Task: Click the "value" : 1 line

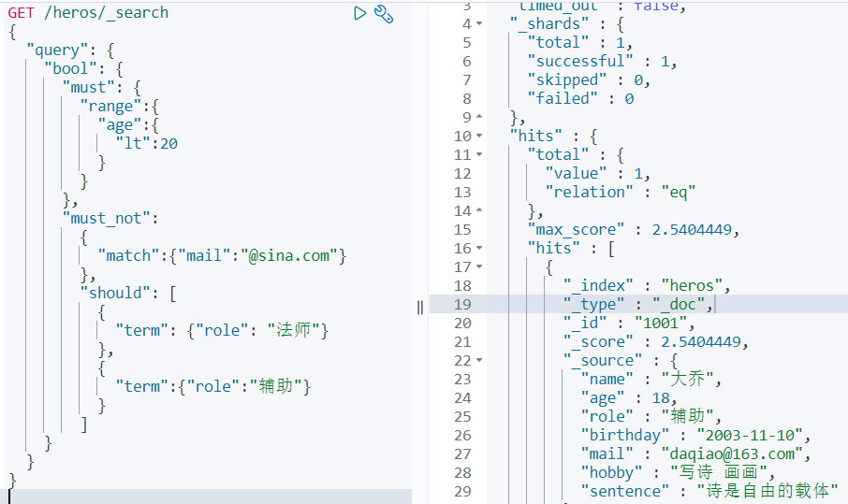Action: (597, 173)
